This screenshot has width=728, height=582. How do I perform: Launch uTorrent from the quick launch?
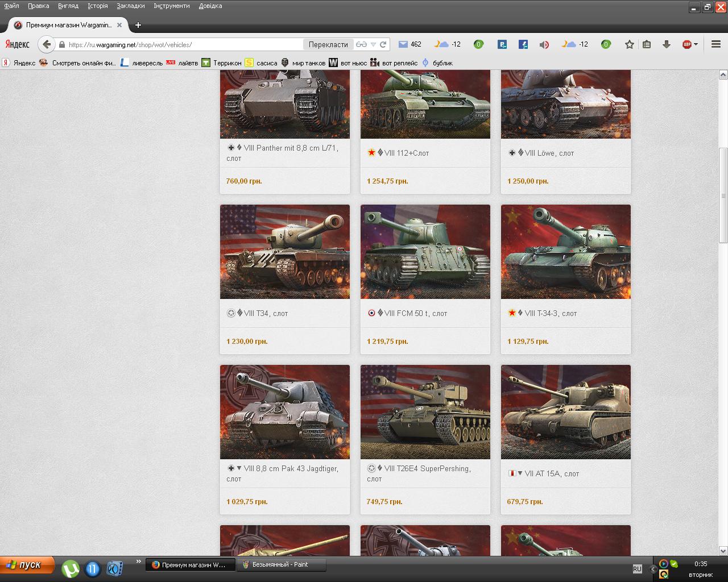tap(71, 569)
